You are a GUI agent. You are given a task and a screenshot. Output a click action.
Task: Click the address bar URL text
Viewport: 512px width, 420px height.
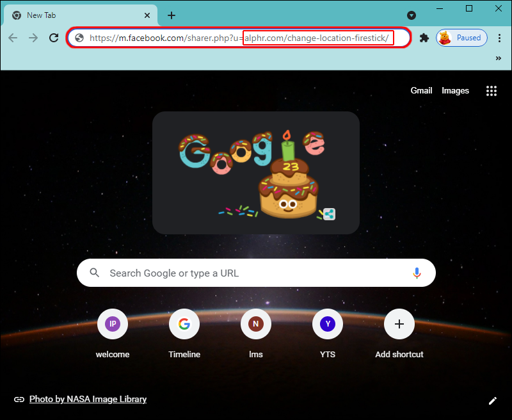239,38
